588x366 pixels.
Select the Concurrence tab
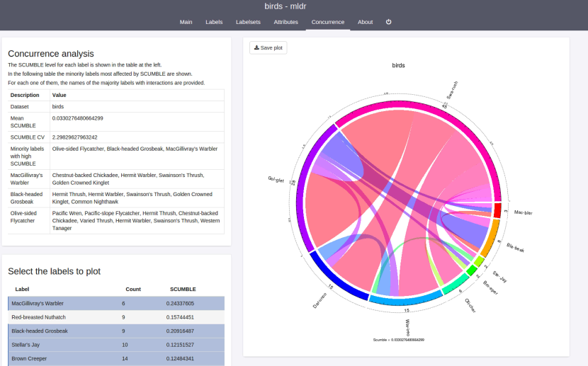(x=327, y=22)
